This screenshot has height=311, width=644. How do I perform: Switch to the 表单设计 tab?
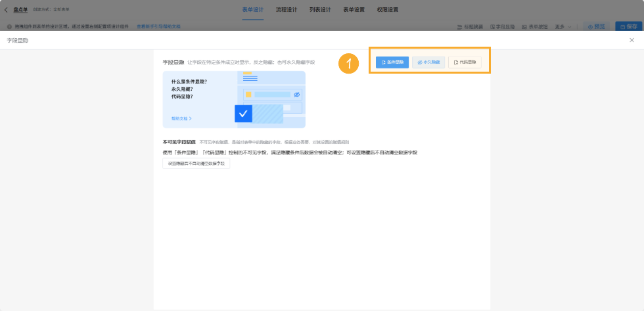click(253, 9)
